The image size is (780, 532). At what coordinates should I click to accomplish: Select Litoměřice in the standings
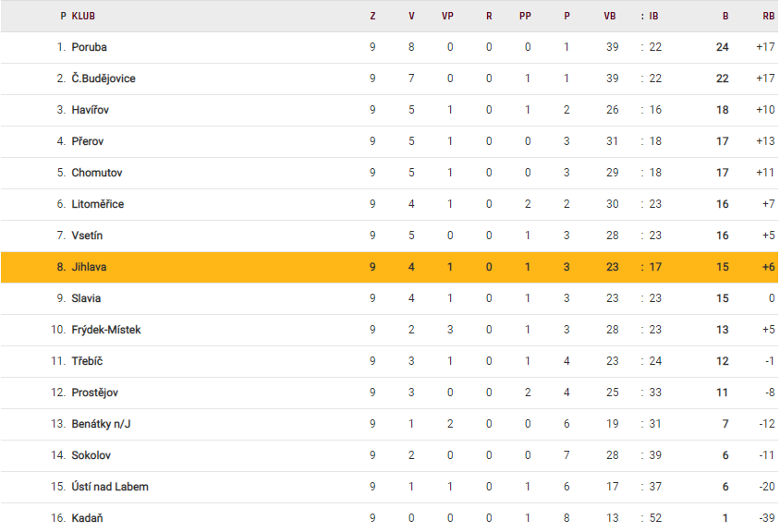[98, 204]
